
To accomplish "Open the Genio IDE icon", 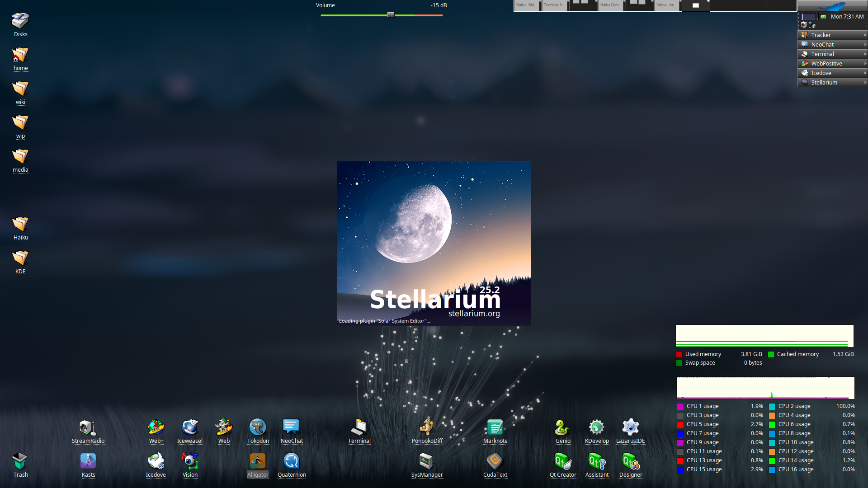I will point(562,427).
